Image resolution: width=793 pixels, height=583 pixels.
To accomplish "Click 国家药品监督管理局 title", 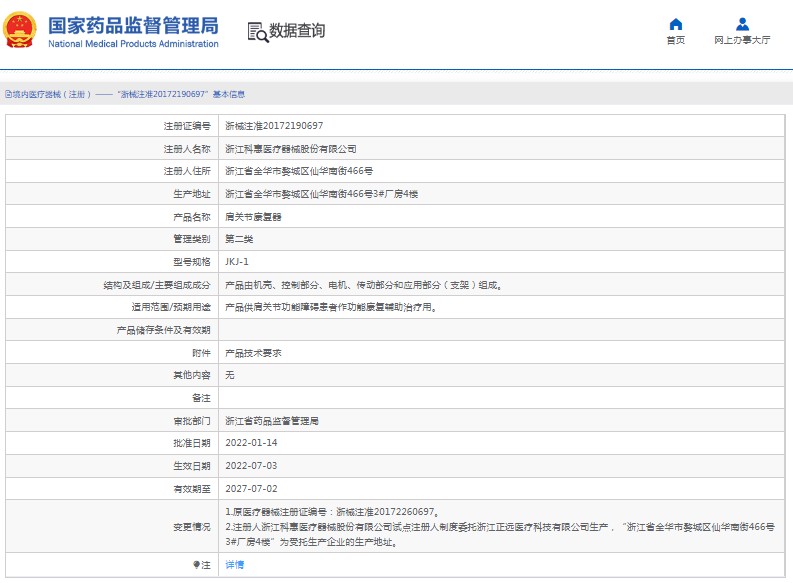I will click(133, 25).
